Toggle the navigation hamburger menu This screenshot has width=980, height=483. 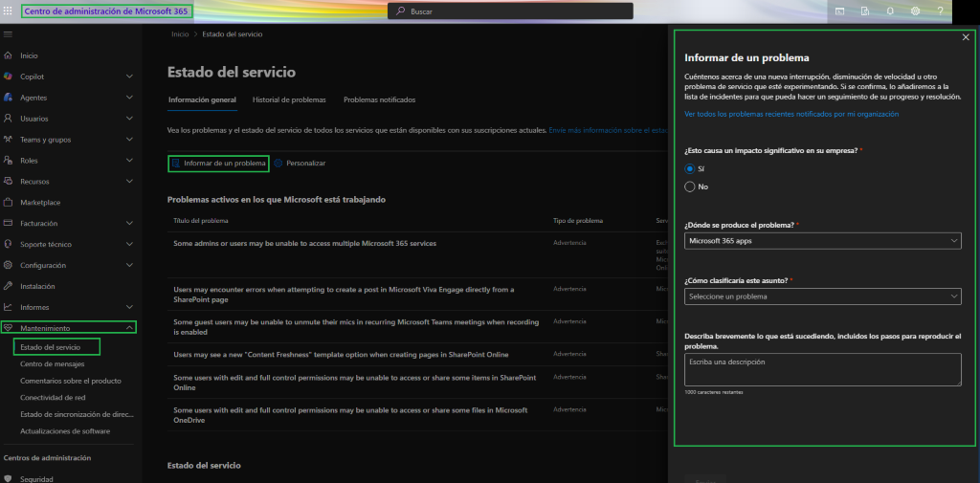point(8,34)
